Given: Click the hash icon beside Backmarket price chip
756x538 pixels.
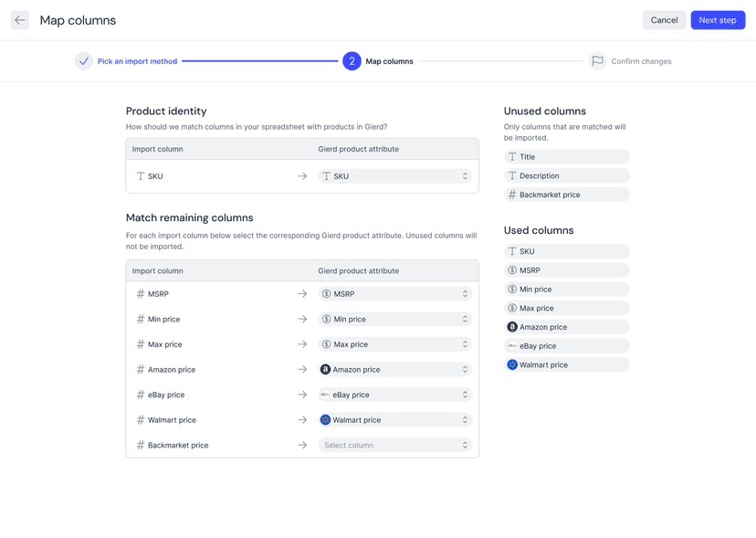Looking at the screenshot, I should (512, 195).
